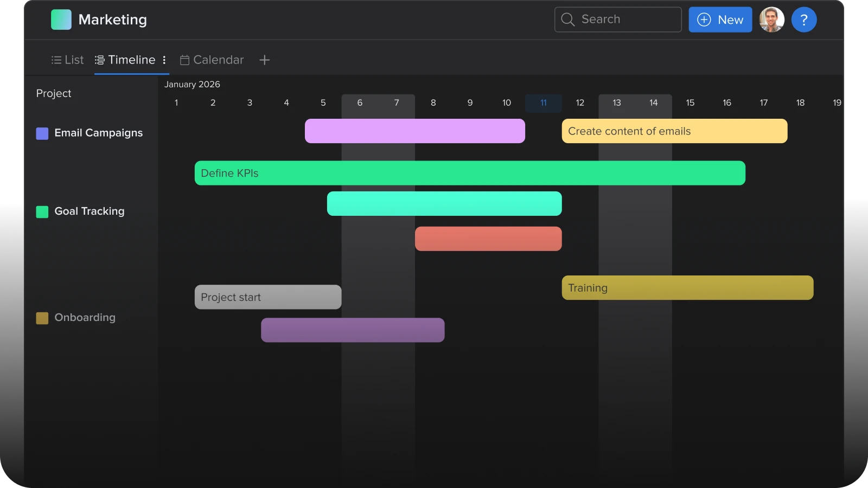Switch to the Calendar view tab
Image resolution: width=868 pixels, height=488 pixels.
point(212,60)
